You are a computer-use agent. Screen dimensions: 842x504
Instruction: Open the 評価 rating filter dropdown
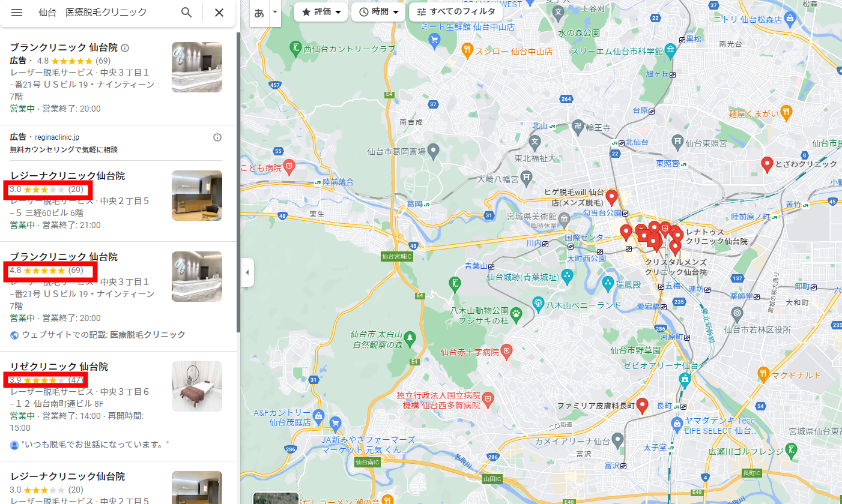click(x=321, y=12)
